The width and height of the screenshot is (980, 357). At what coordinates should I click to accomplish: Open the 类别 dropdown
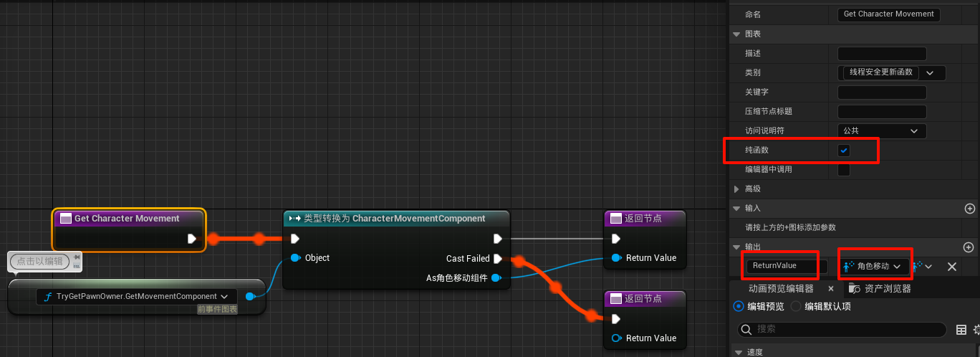(x=931, y=72)
